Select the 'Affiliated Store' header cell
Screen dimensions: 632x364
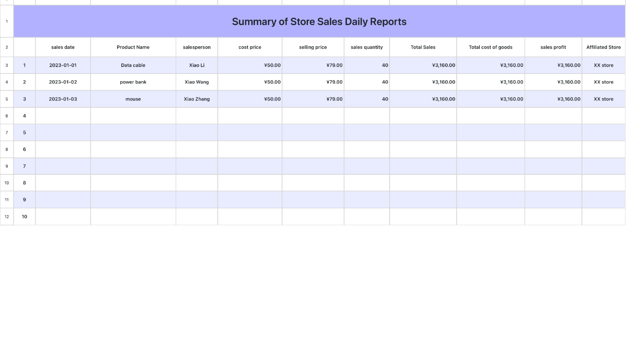tap(603, 47)
